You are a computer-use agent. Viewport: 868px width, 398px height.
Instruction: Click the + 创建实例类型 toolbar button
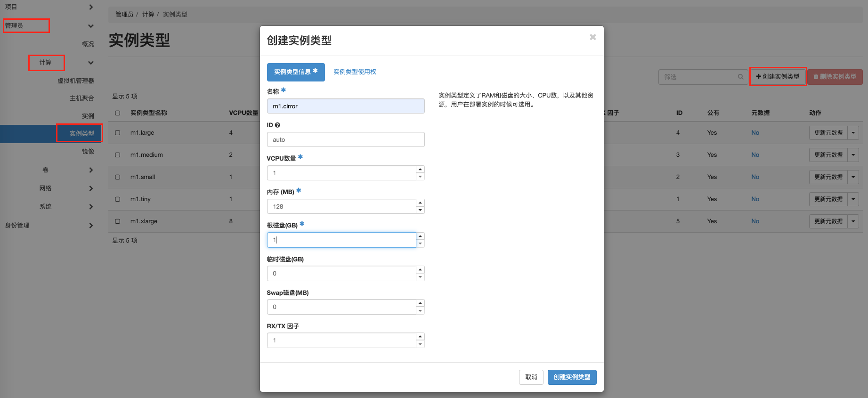[x=778, y=77]
